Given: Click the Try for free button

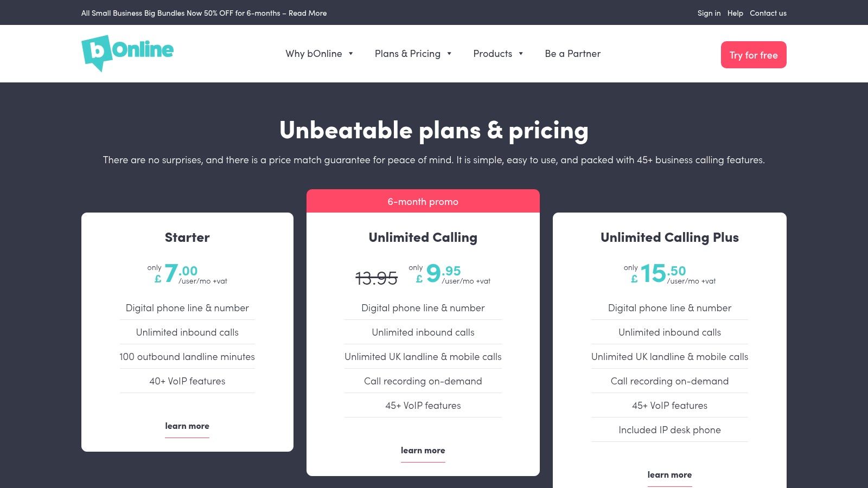Looking at the screenshot, I should point(754,54).
